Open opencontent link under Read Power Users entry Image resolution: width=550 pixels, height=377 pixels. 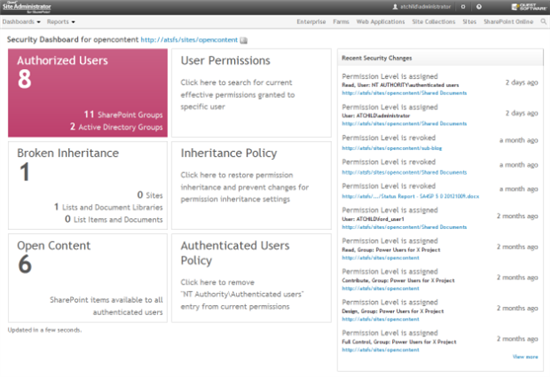(x=381, y=258)
